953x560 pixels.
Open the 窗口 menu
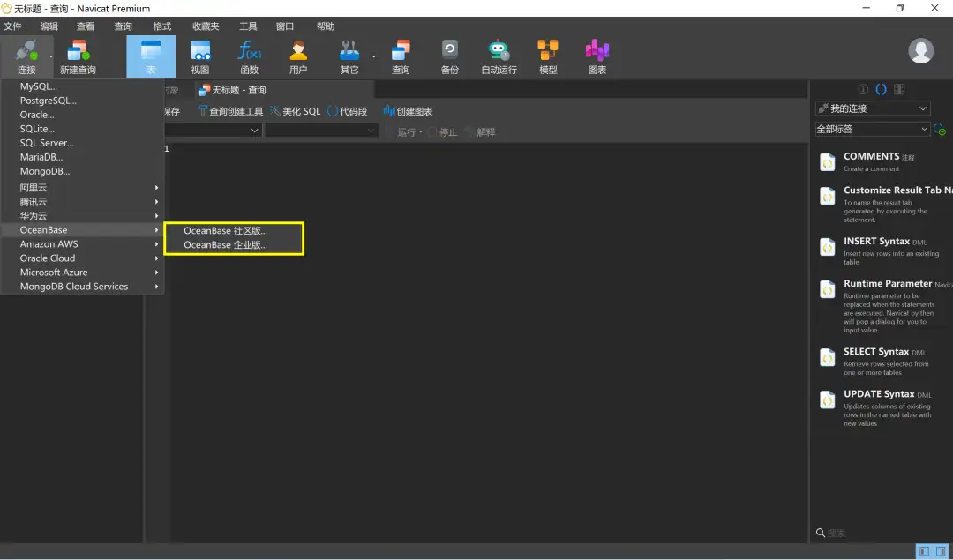(285, 26)
